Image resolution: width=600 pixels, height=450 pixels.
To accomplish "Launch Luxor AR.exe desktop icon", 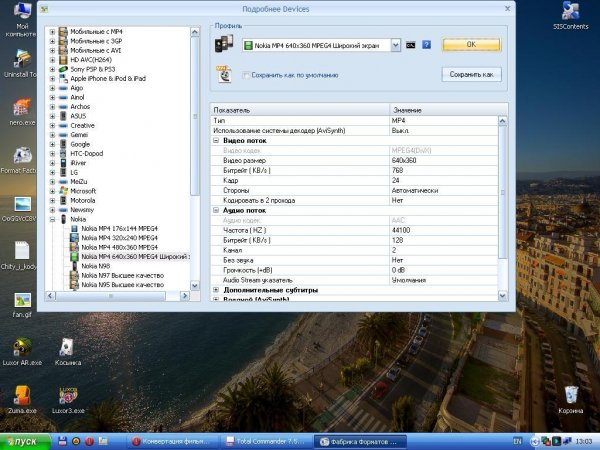I will tap(22, 352).
